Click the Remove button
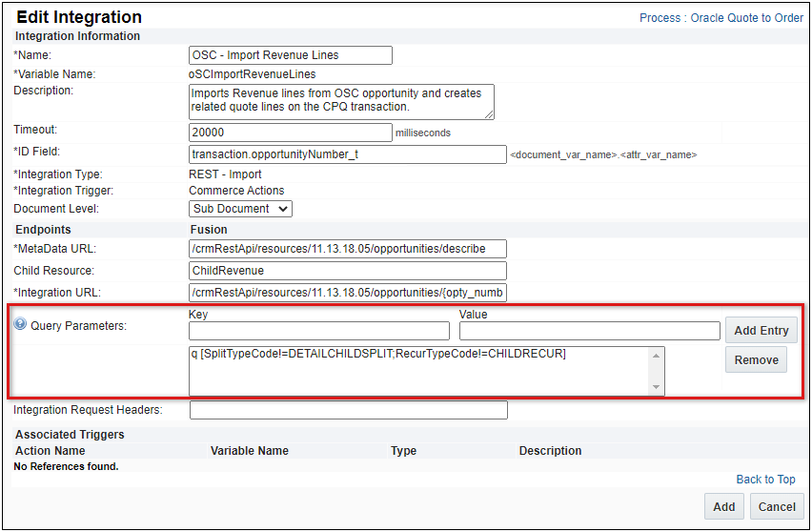Image resolution: width=812 pixels, height=532 pixels. pyautogui.click(x=756, y=360)
